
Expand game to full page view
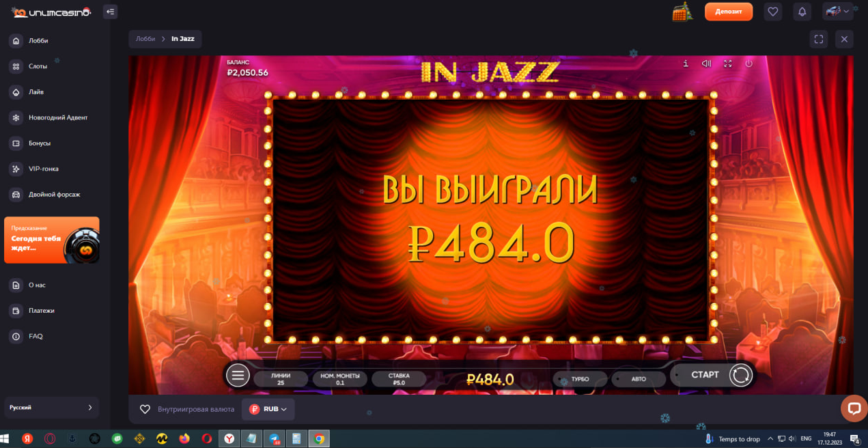click(818, 39)
